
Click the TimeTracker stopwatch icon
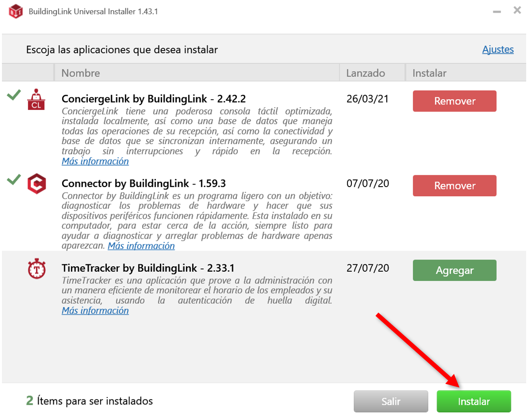36,269
